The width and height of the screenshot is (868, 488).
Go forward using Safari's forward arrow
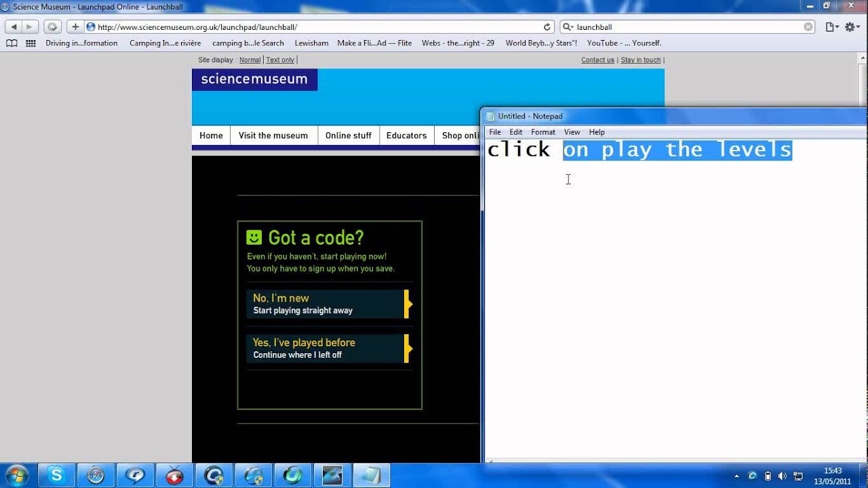coord(30,27)
